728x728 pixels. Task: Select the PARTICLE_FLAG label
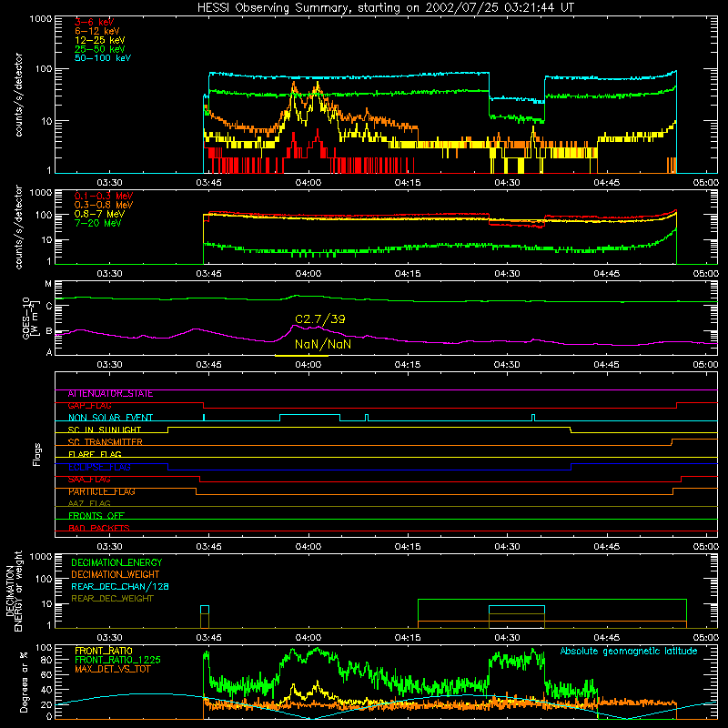(102, 491)
